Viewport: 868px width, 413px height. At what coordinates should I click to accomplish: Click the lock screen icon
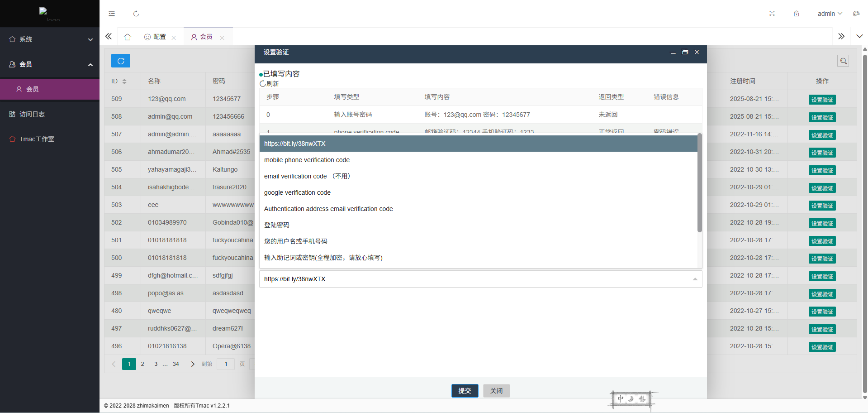tap(796, 14)
